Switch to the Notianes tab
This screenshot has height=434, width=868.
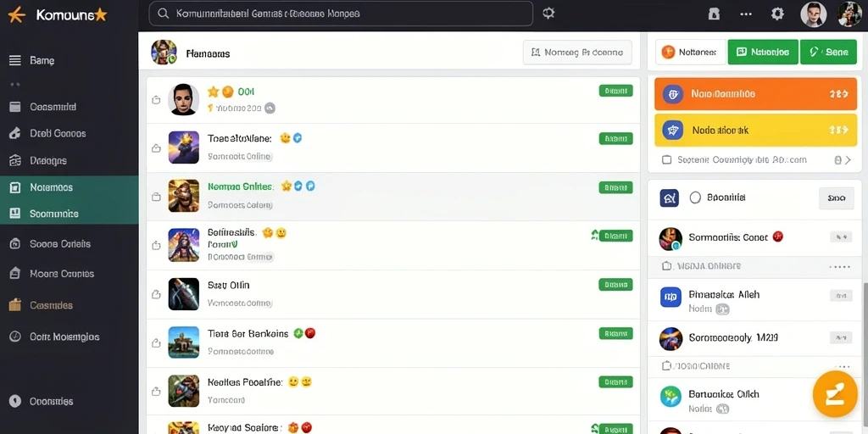point(690,52)
